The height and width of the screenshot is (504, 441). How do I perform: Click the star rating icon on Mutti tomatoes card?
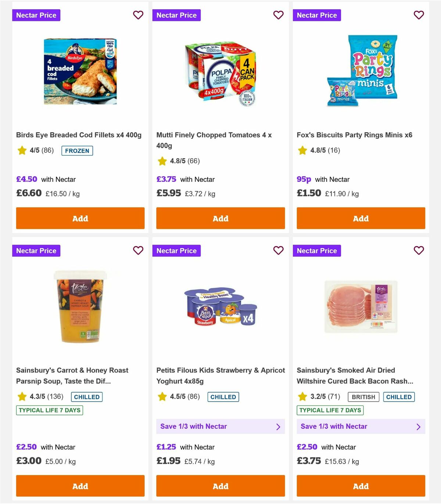point(162,161)
